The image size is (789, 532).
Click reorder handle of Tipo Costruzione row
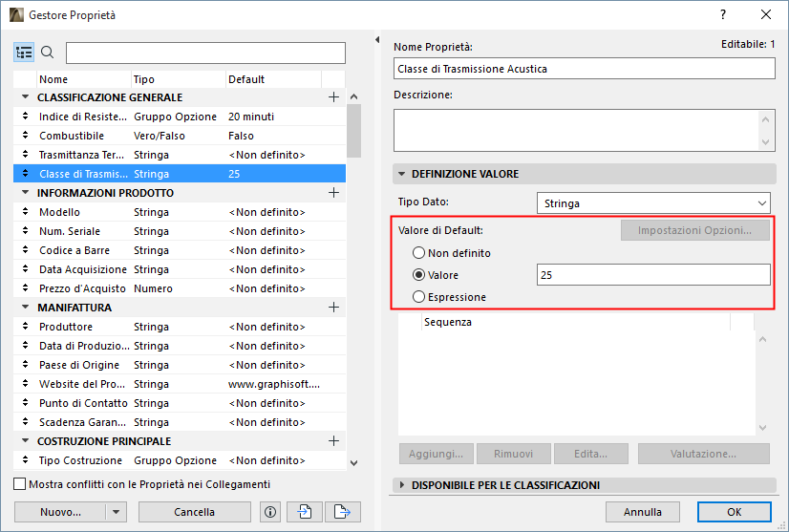(x=25, y=460)
